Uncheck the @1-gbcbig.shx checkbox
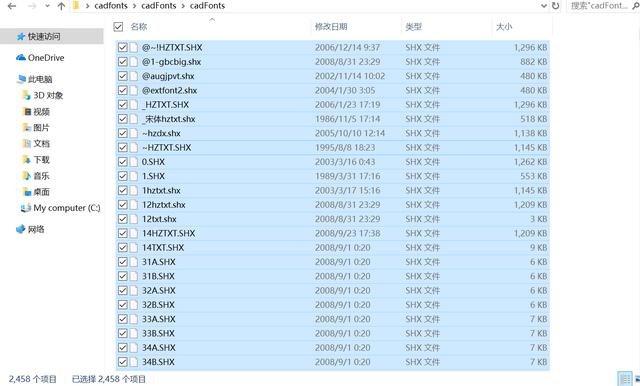 tap(122, 62)
